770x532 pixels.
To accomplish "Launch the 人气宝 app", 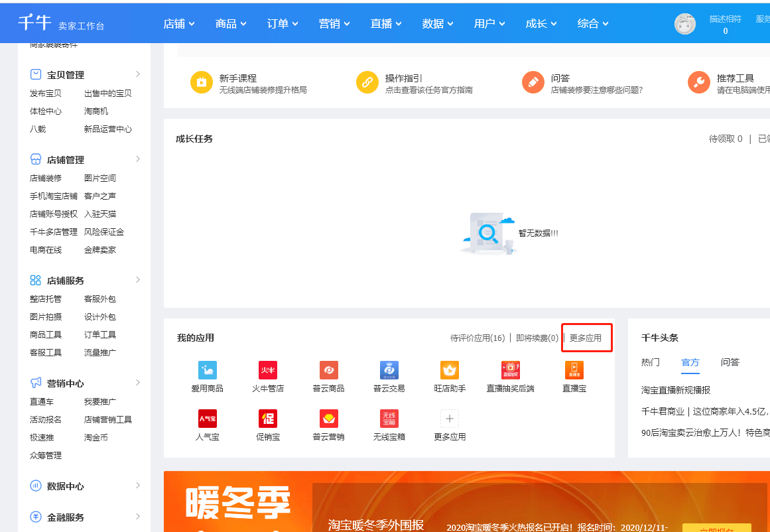I will point(207,419).
